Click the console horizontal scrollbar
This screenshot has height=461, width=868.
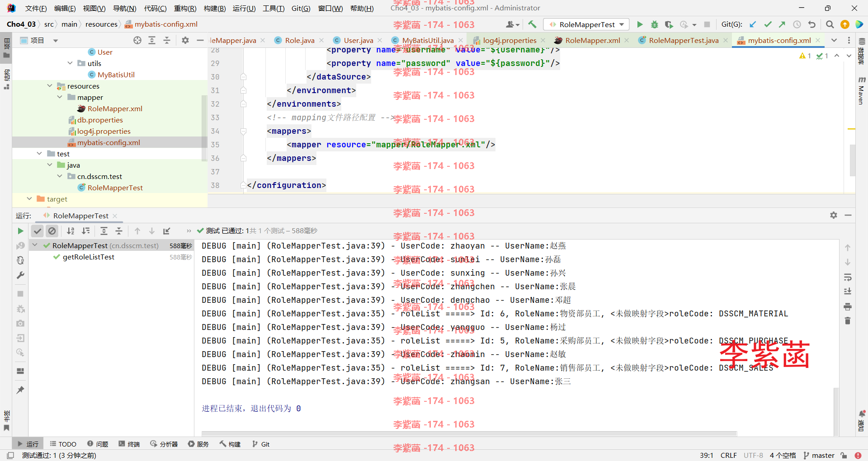tap(469, 433)
